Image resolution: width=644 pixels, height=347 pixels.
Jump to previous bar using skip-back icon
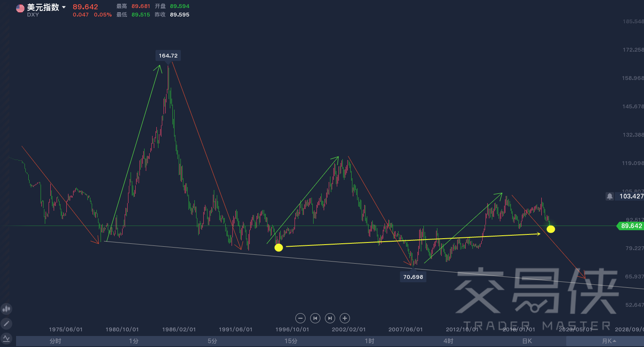click(x=315, y=318)
